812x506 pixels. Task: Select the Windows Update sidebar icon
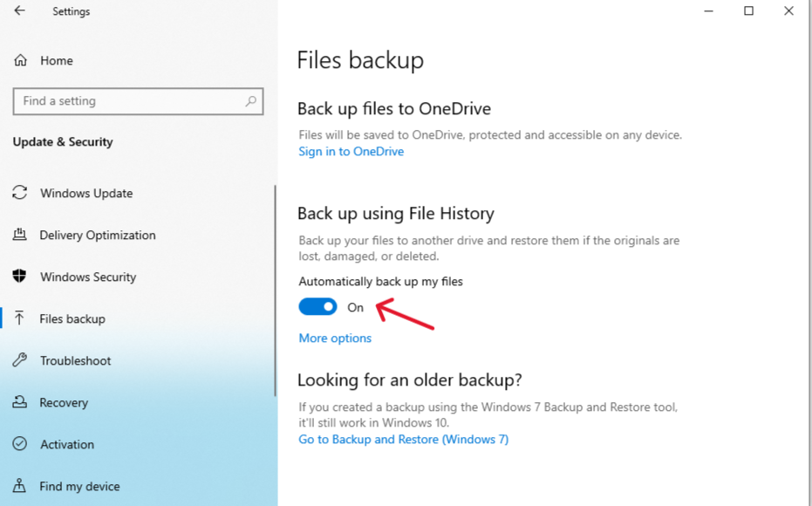pyautogui.click(x=20, y=193)
